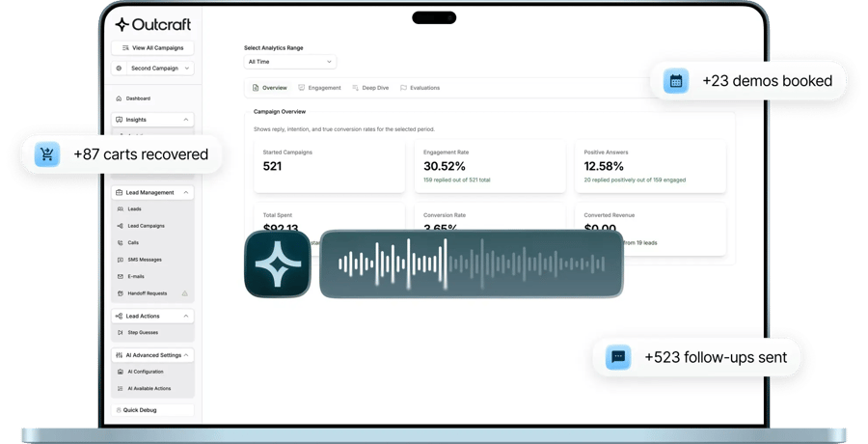Click the Leads people icon

click(x=121, y=209)
